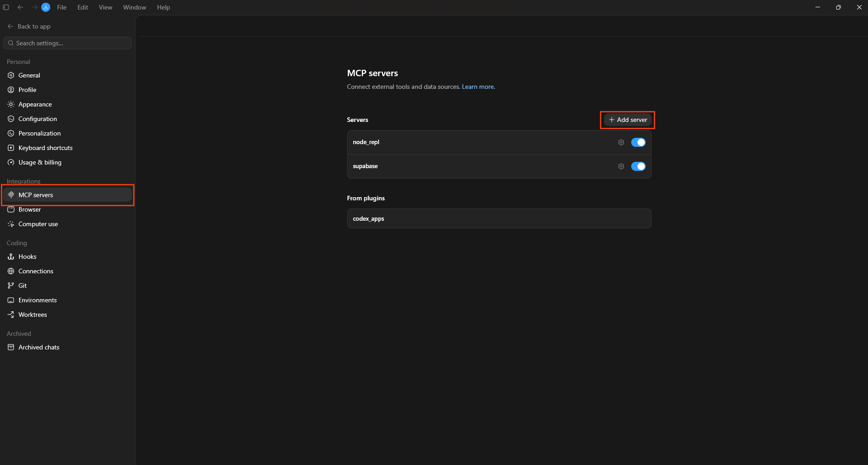Screen dimensions: 868x465
Task: Click the back arrow in title bar
Action: (x=20, y=7)
